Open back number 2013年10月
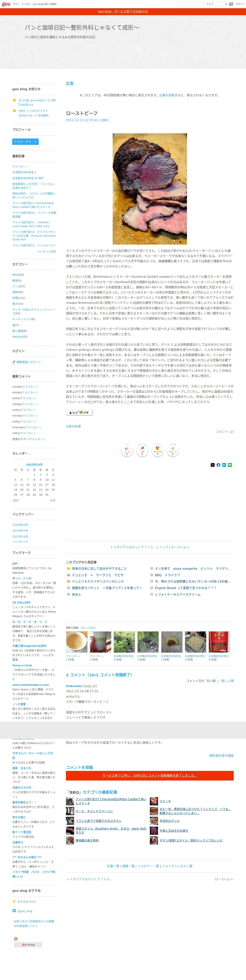 [20, 537]
